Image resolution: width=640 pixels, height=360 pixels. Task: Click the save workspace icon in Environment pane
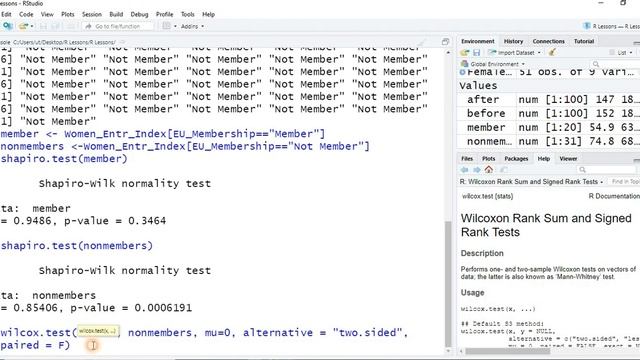[476, 53]
